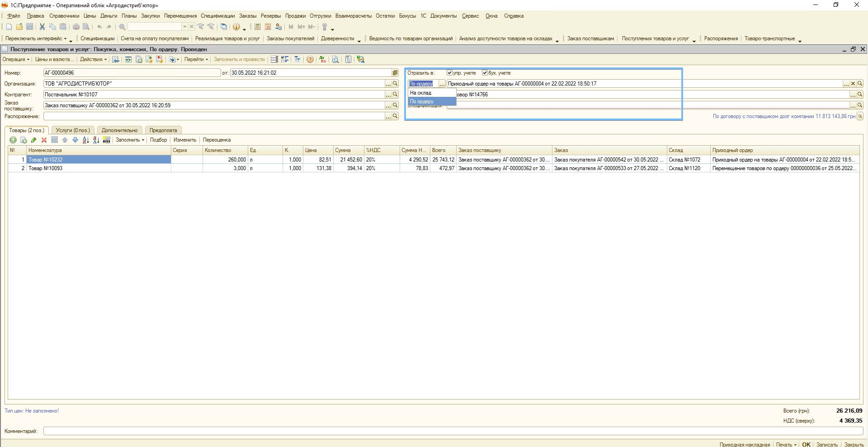The width and height of the screenshot is (868, 447).
Task: Select 'На склад' in the dropdown list
Action: pos(421,93)
